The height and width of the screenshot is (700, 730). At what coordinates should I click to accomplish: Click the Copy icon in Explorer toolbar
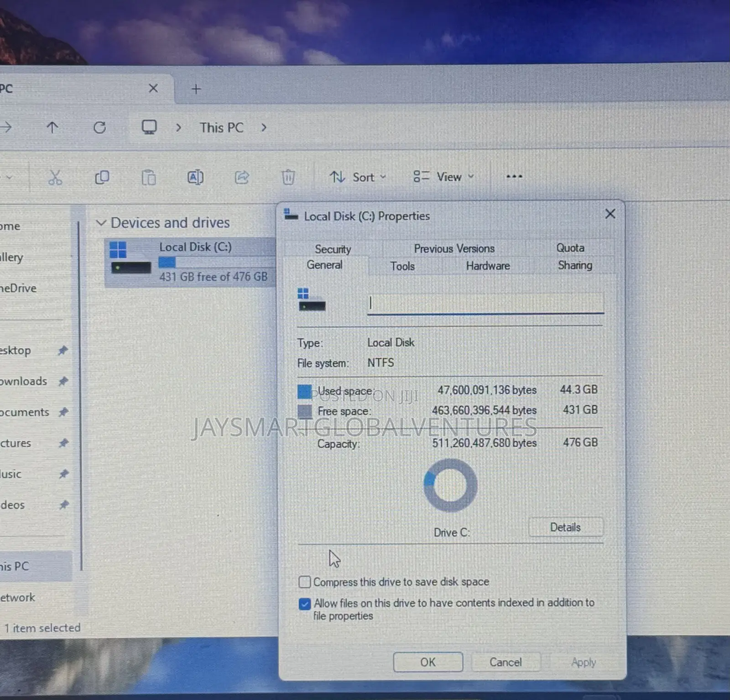pos(102,177)
